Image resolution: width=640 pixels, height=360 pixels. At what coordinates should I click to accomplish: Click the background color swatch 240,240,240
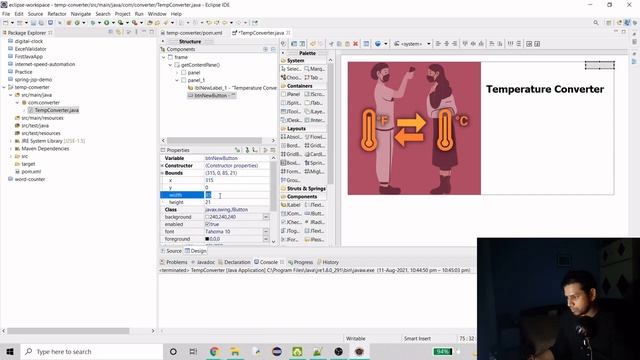pos(207,217)
